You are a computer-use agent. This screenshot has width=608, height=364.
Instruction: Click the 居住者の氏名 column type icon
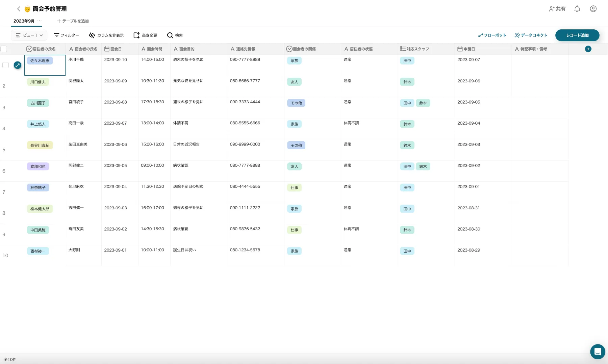(x=29, y=49)
